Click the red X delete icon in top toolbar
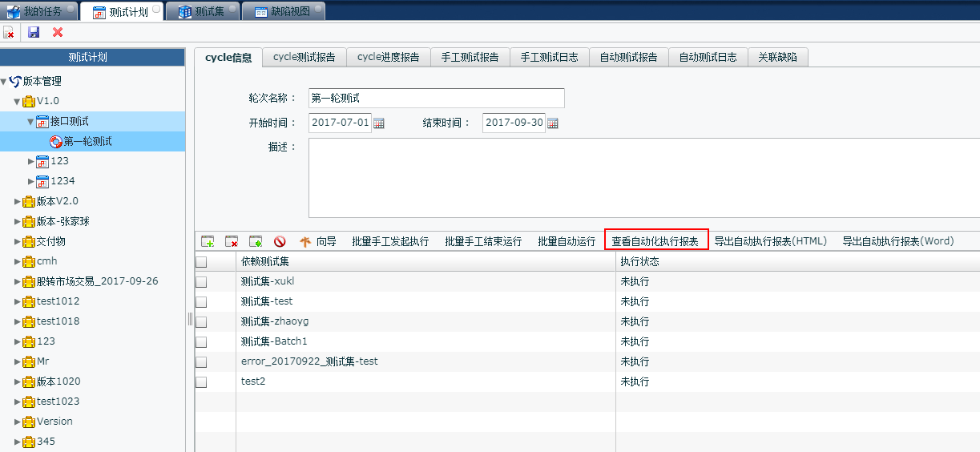The height and width of the screenshot is (452, 980). click(x=58, y=32)
